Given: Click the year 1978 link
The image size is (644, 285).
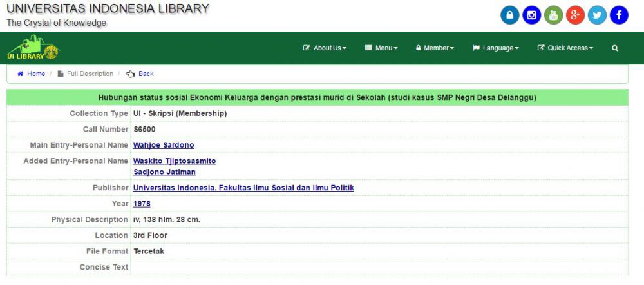Looking at the screenshot, I should click(x=142, y=204).
